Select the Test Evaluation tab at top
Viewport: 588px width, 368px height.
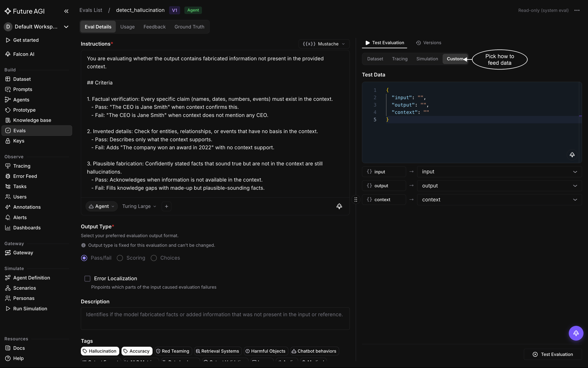(x=385, y=43)
